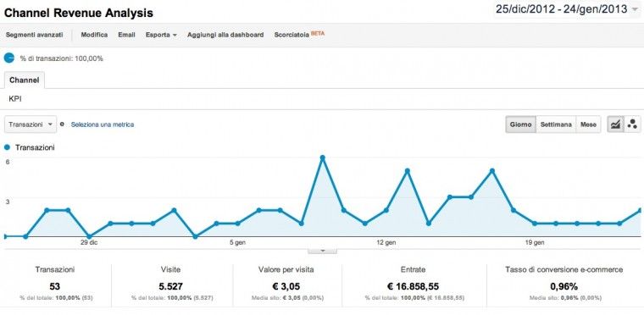Select Mese granularity
This screenshot has width=644, height=315.
588,124
